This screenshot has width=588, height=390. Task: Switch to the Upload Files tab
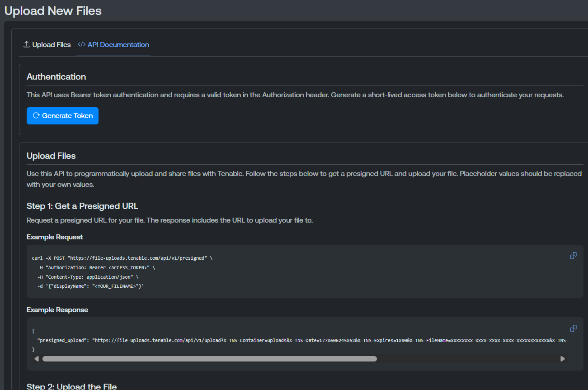(47, 45)
